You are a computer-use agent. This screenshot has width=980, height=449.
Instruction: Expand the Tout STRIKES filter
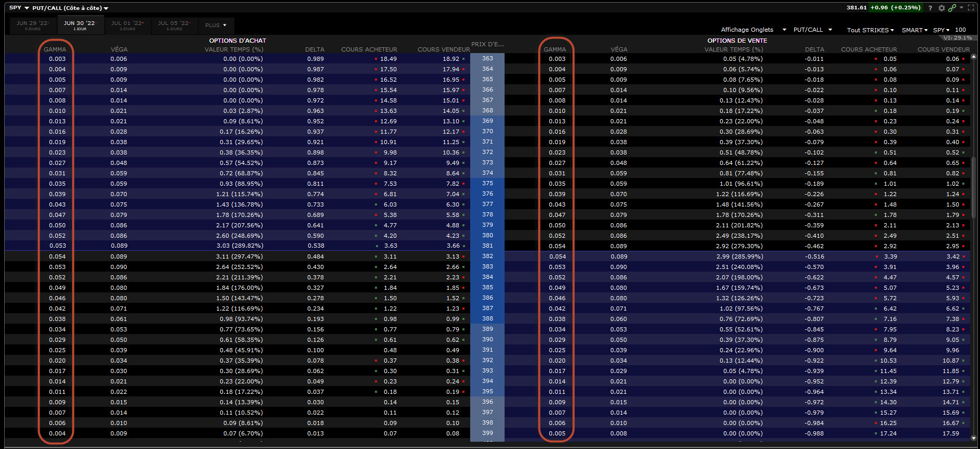point(870,30)
